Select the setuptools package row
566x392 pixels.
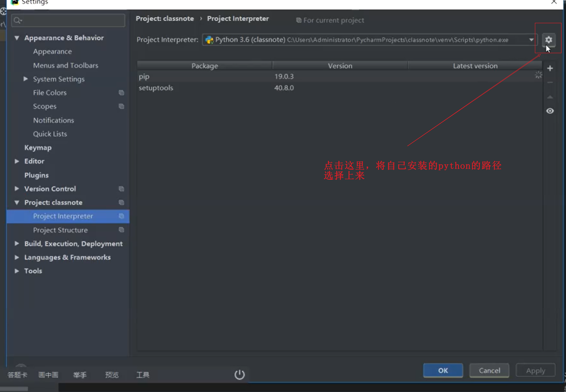(340, 88)
